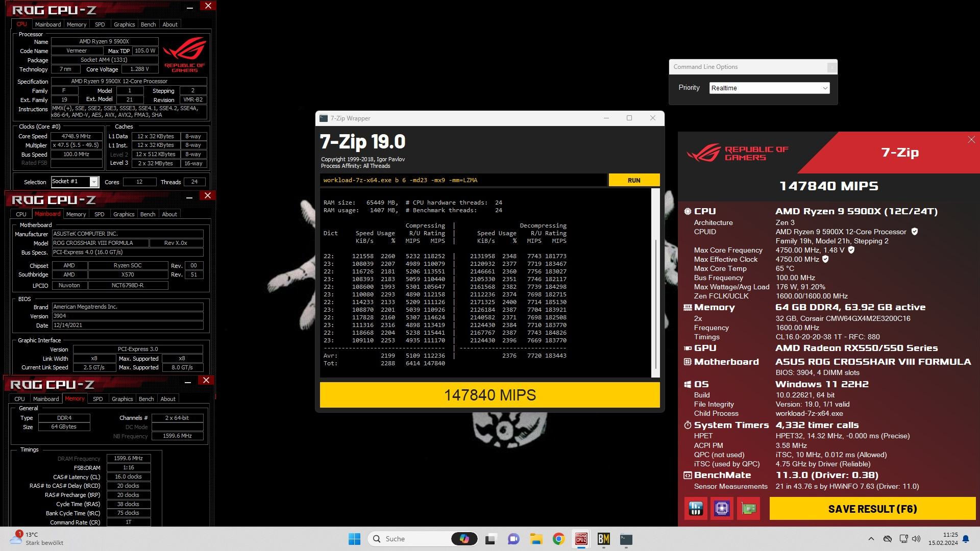Image resolution: width=980 pixels, height=551 pixels.
Task: Open Bench tab in the Processor CPU-Z window
Action: click(x=148, y=24)
